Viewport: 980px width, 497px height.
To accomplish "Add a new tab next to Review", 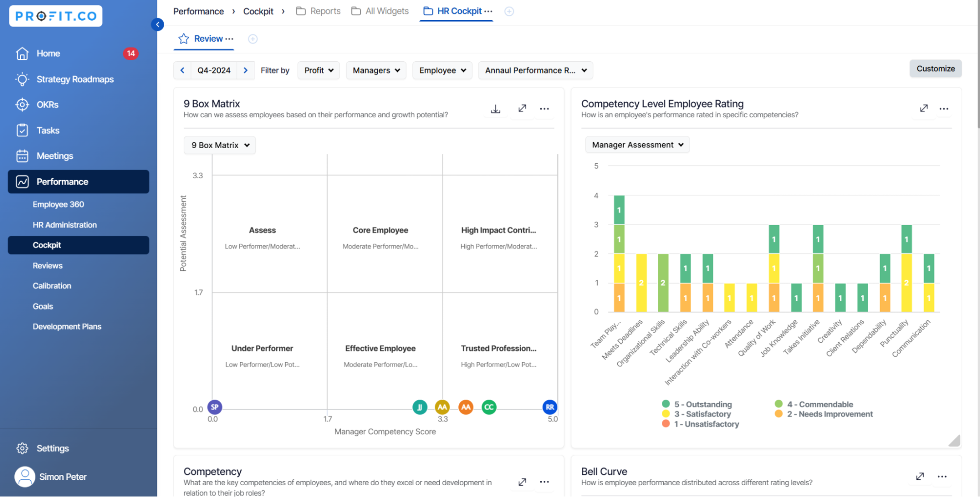I will (x=253, y=39).
